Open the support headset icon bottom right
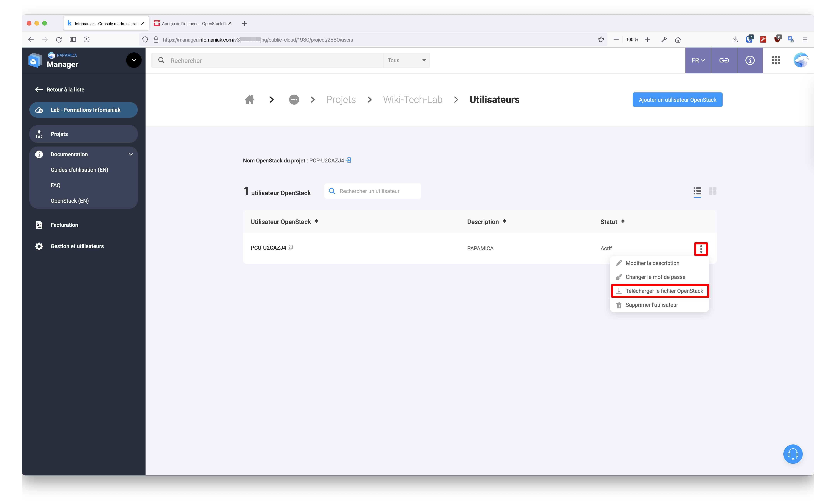This screenshot has height=504, width=836. pyautogui.click(x=793, y=454)
